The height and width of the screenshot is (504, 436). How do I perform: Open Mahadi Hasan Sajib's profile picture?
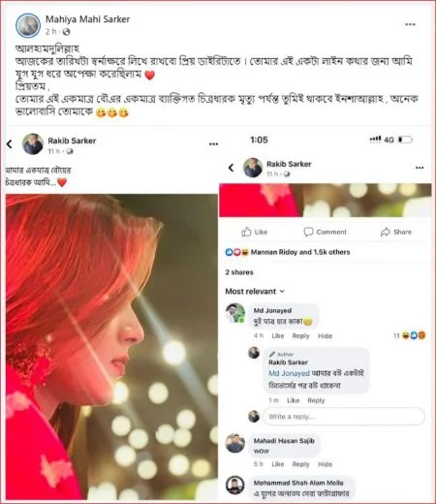coord(235,444)
